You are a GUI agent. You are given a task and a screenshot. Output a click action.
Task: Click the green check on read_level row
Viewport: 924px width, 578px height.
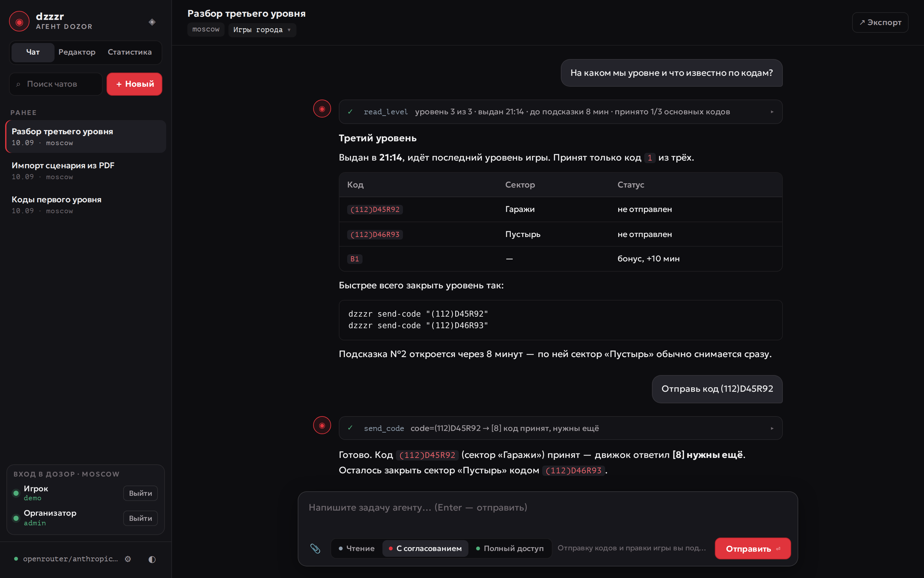click(x=350, y=112)
